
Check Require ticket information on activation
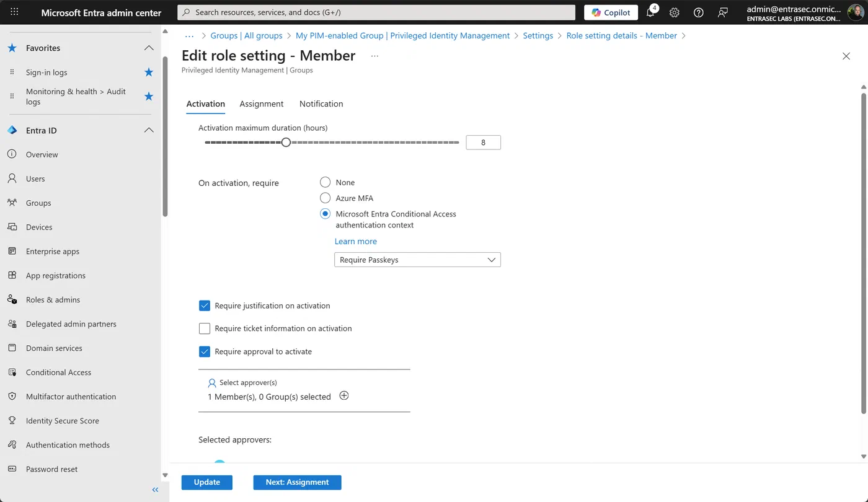205,328
